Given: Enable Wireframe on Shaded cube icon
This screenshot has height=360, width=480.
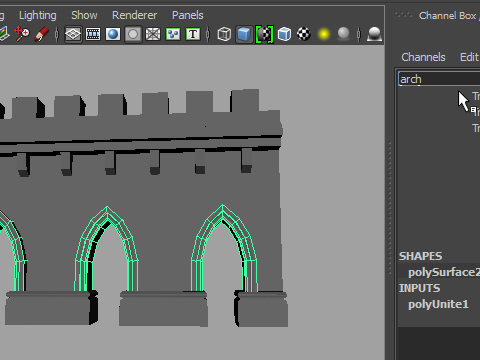Looking at the screenshot, I should [x=284, y=34].
